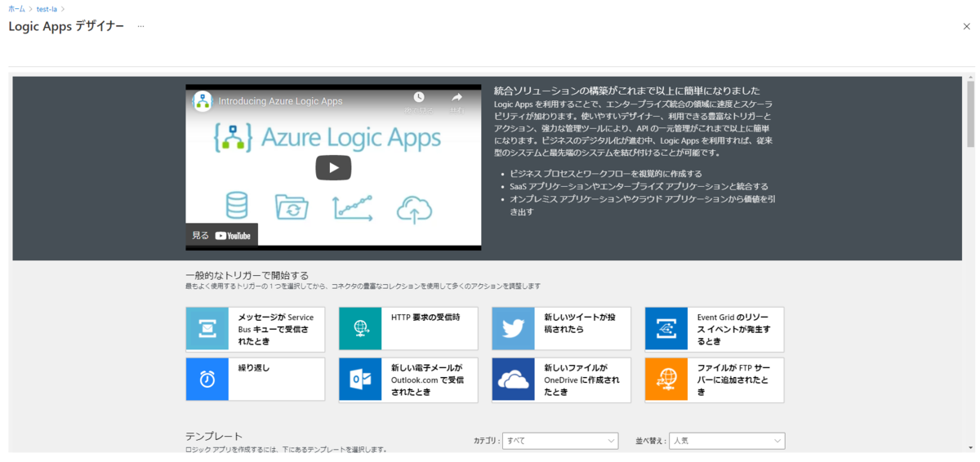The image size is (980, 462).
Task: Play the Introducing Azure Logic Apps video
Action: coord(333,167)
